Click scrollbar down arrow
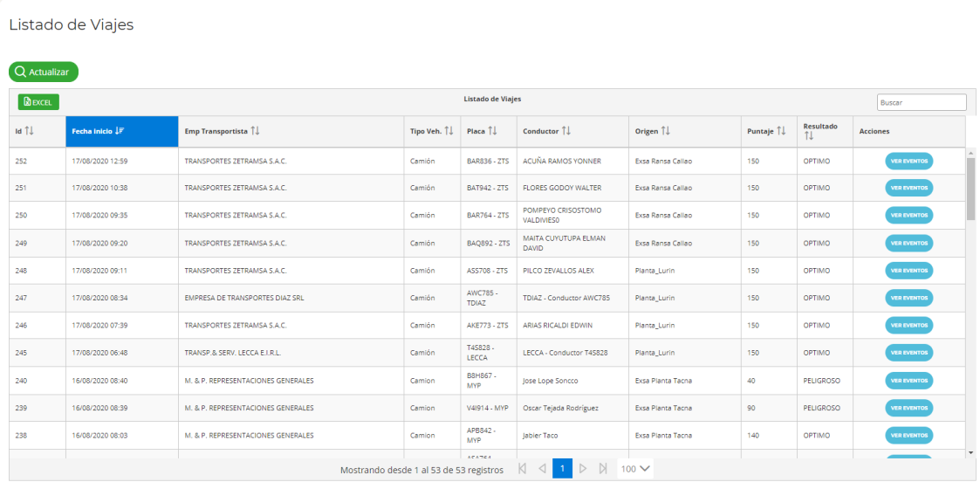The width and height of the screenshot is (980, 482). pos(970,452)
